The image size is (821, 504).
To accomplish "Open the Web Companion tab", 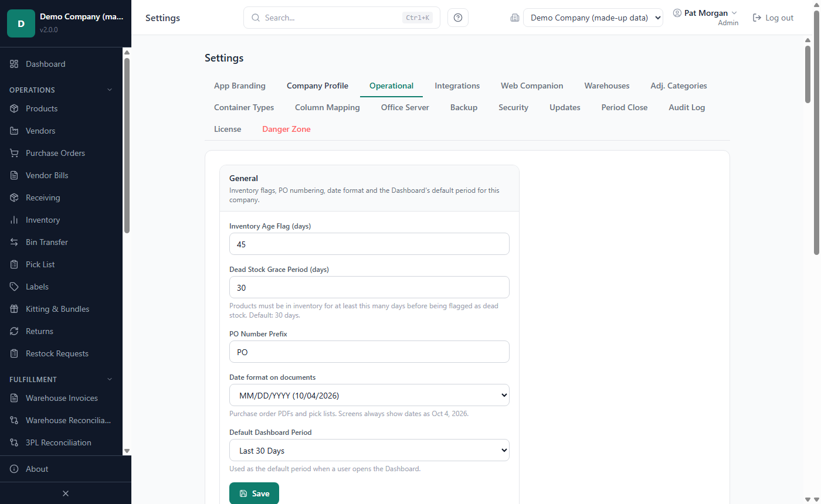I will 532,86.
